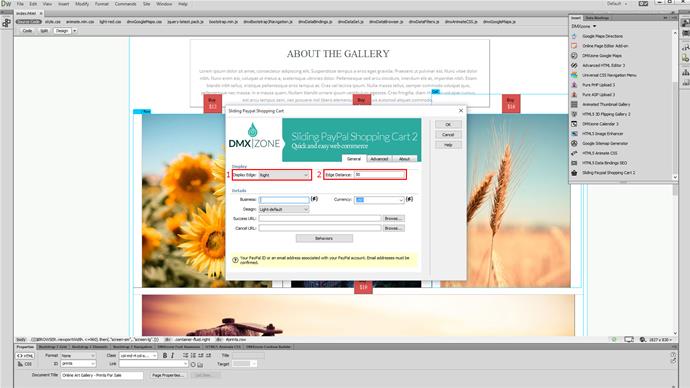Click Business input field

pos(284,200)
